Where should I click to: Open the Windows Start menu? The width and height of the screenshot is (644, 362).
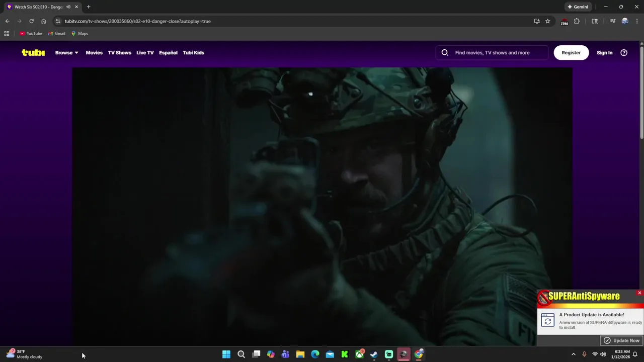tap(226, 354)
